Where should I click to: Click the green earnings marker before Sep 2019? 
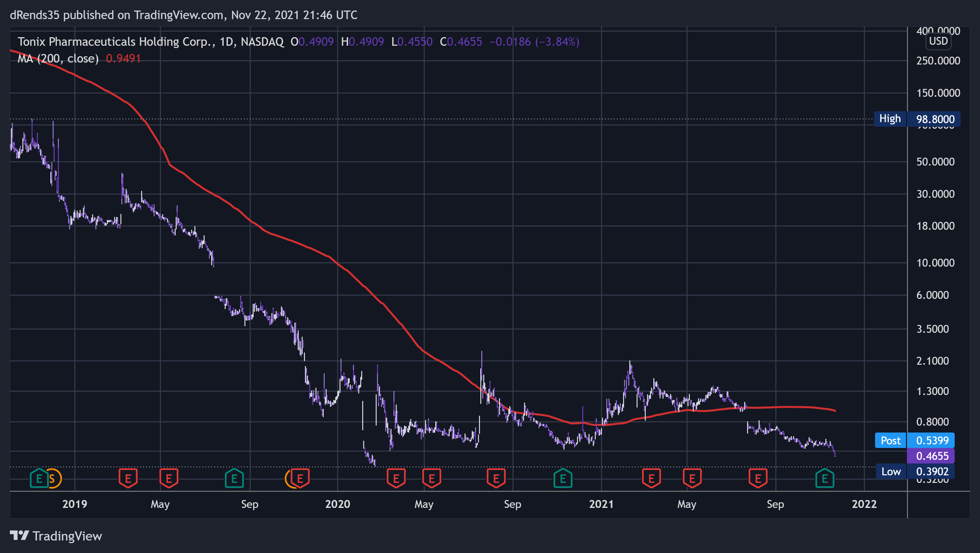coord(234,478)
